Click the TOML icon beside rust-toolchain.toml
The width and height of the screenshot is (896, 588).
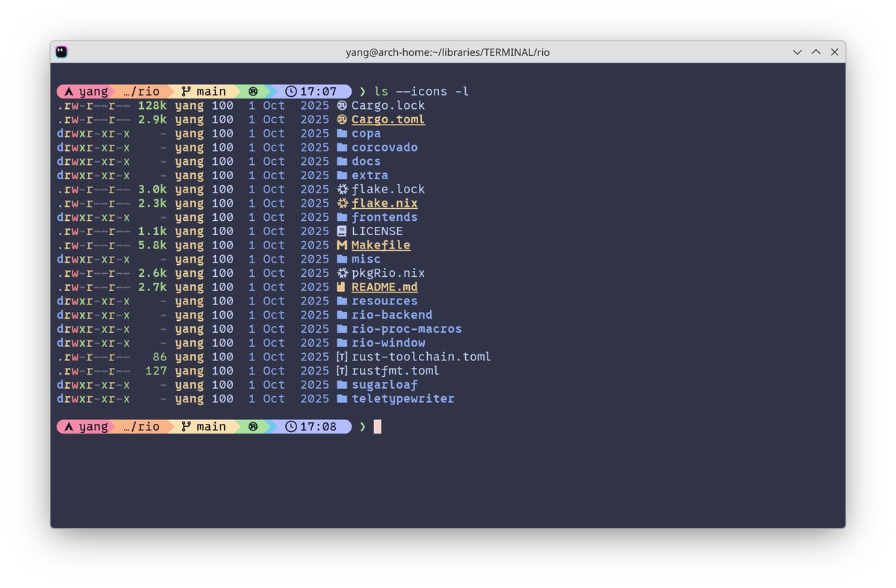(x=342, y=357)
